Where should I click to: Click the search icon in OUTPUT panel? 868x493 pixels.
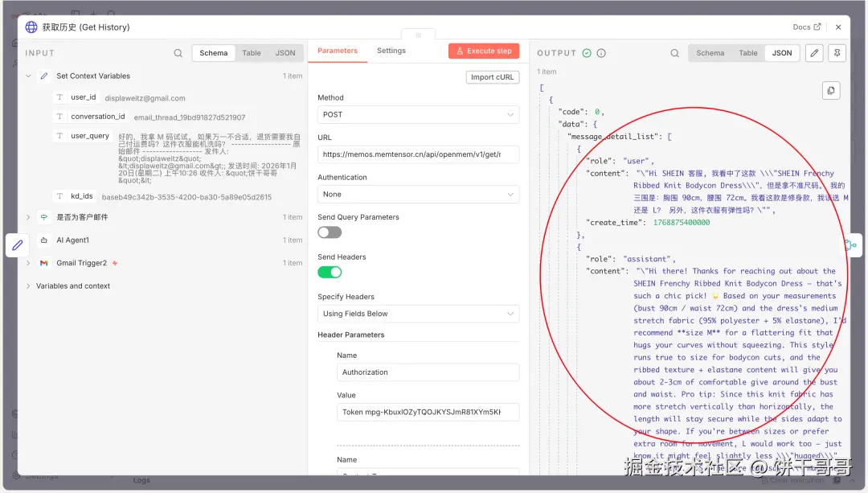pyautogui.click(x=675, y=53)
